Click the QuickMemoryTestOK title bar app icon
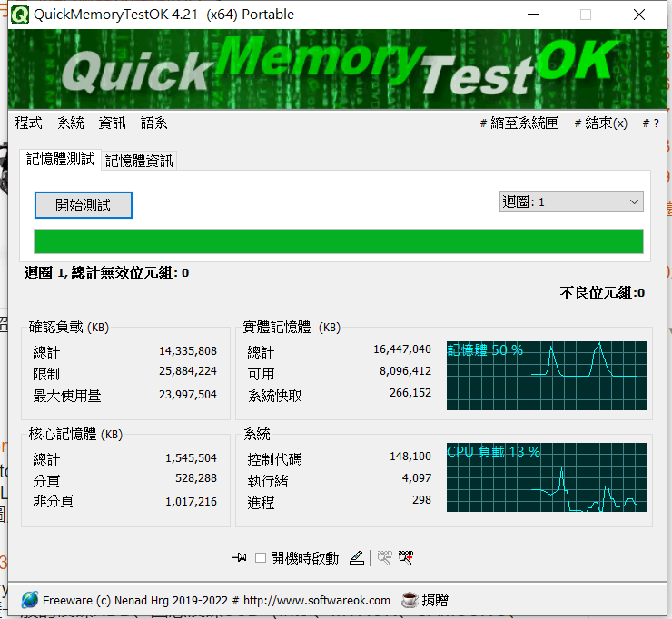Screen dimensions: 672x619 pyautogui.click(x=20, y=15)
